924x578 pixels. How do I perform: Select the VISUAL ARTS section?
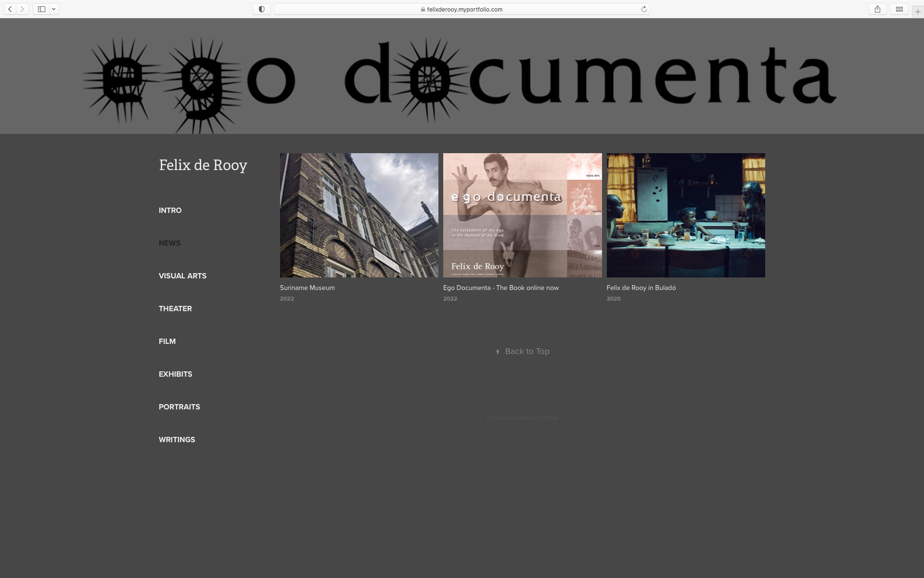click(182, 276)
